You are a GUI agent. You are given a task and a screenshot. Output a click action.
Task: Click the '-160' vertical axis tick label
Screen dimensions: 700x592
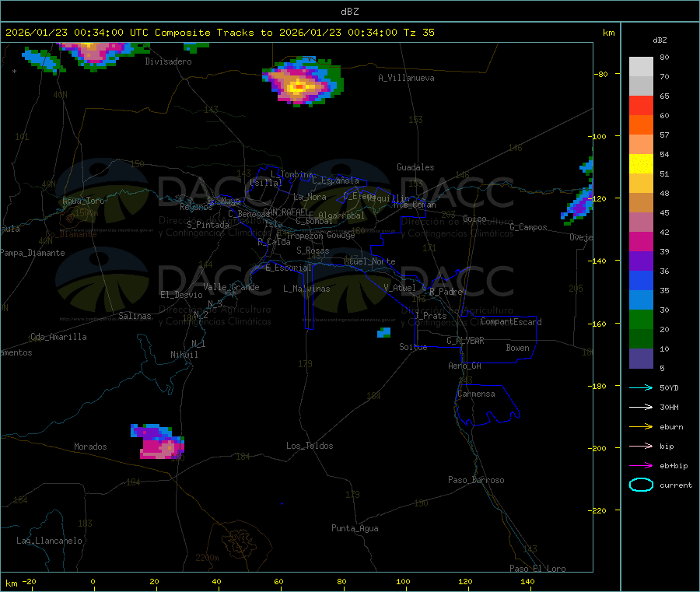[x=597, y=324]
